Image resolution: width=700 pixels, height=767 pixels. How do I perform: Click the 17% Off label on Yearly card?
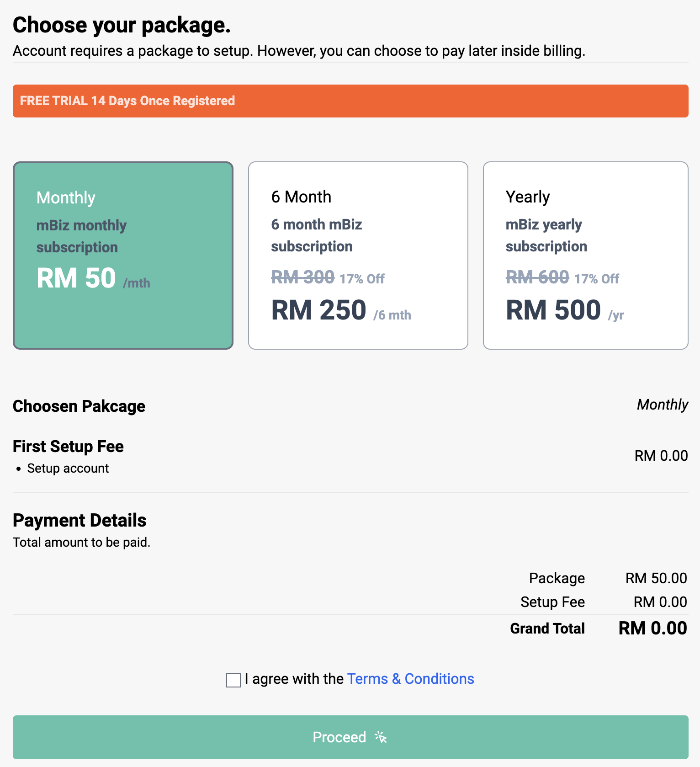point(596,278)
